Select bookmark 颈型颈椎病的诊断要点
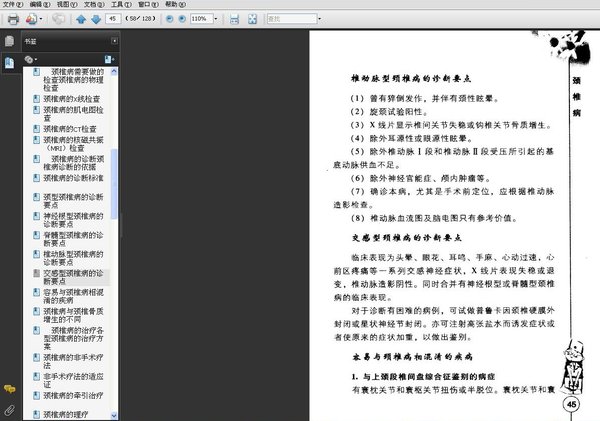Image resolution: width=600 pixels, height=421 pixels. point(73,201)
